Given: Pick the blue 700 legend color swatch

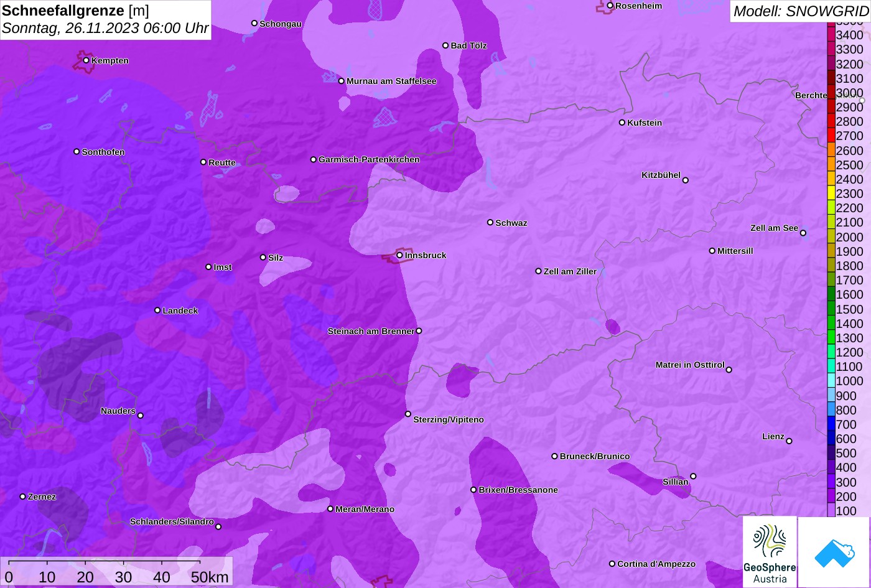Looking at the screenshot, I should click(831, 424).
